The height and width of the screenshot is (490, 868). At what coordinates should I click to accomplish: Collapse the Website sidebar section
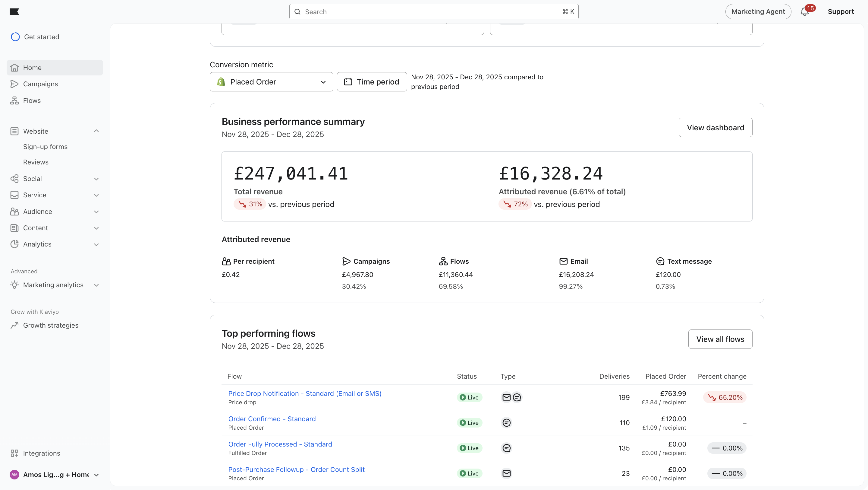(96, 131)
